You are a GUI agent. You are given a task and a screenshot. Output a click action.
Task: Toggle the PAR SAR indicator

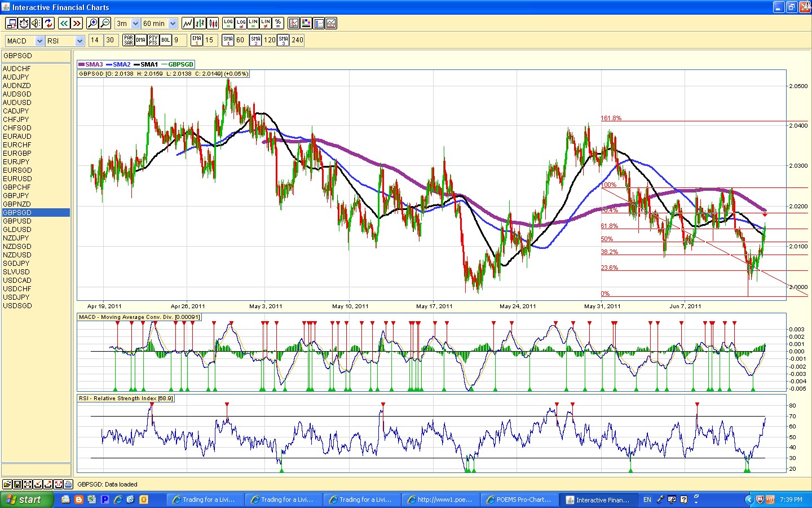[129, 40]
